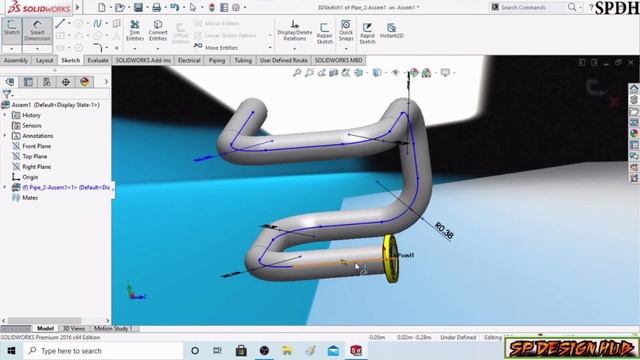Click the Apply Scene icon
This screenshot has width=640, height=360.
pyautogui.click(x=427, y=73)
